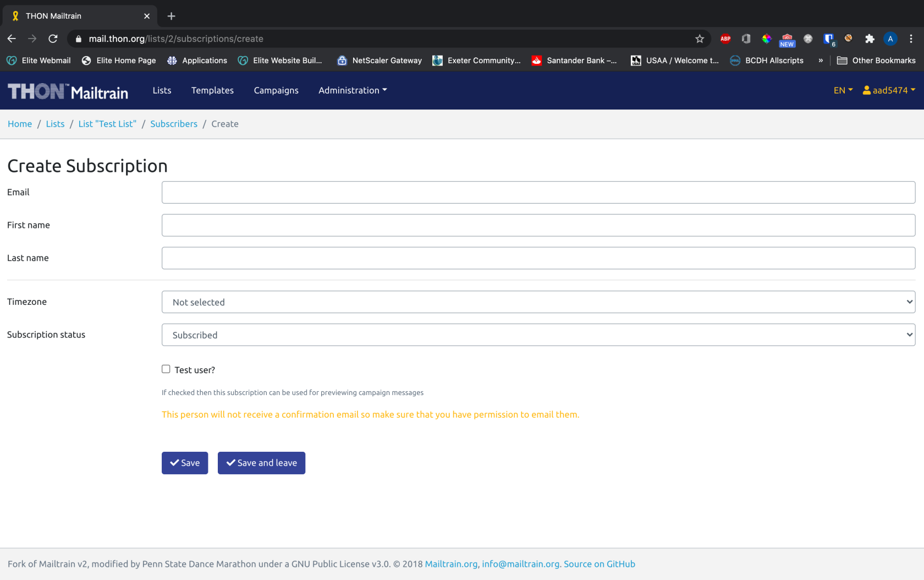Open Elite Home Page bookmark
Image resolution: width=924 pixels, height=580 pixels.
point(119,61)
